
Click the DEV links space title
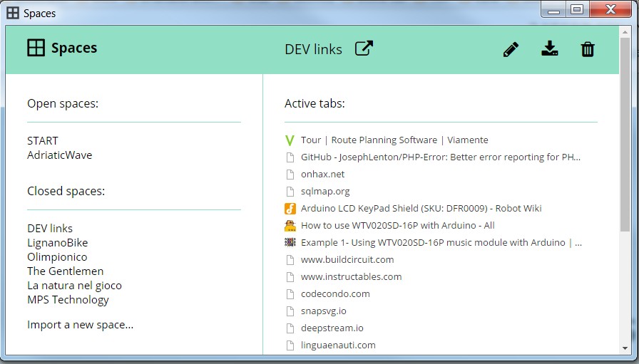[313, 49]
